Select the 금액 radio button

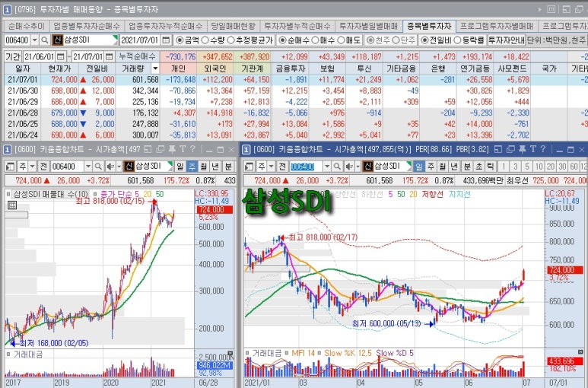(180, 40)
